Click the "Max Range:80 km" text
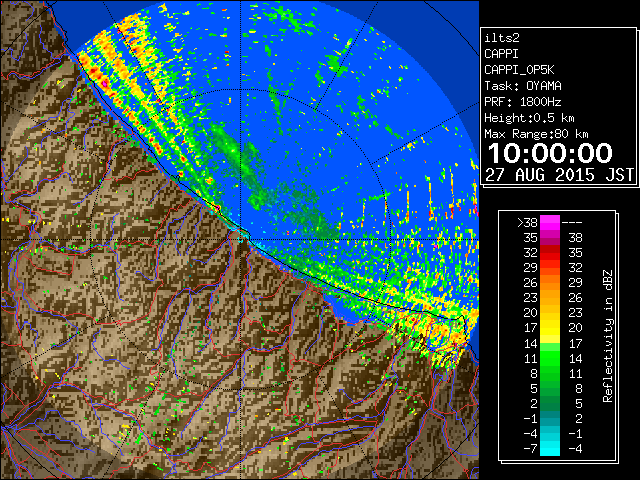The height and width of the screenshot is (480, 640). [x=536, y=134]
